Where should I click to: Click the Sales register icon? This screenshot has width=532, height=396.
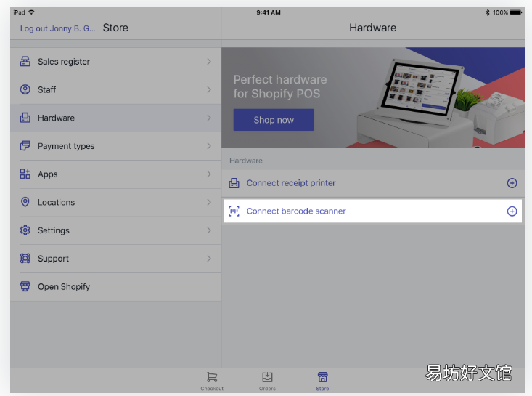tap(25, 62)
